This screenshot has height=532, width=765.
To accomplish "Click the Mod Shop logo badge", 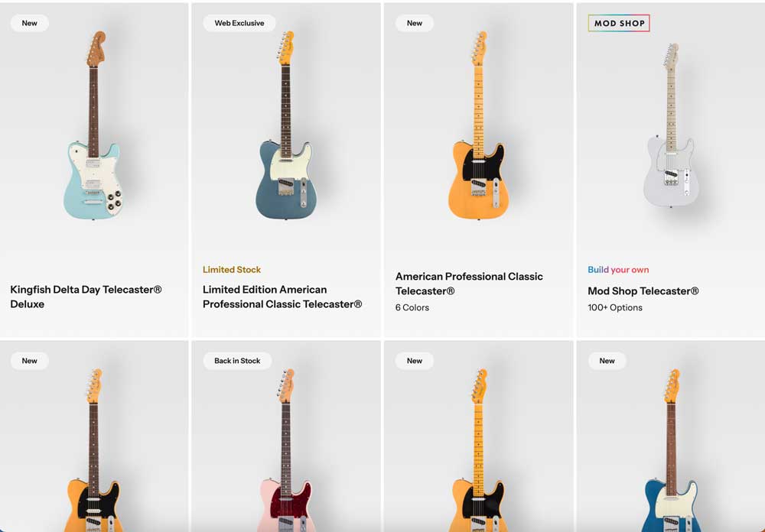I will pyautogui.click(x=619, y=23).
